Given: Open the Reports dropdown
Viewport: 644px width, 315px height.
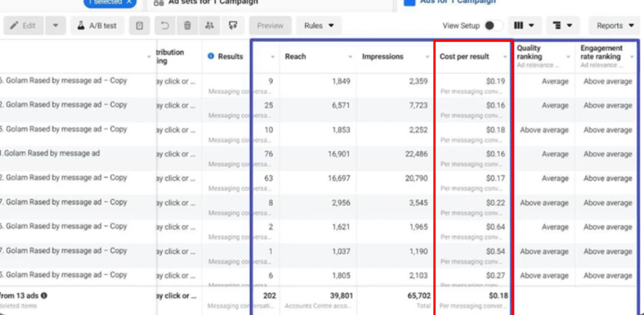Looking at the screenshot, I should 615,26.
